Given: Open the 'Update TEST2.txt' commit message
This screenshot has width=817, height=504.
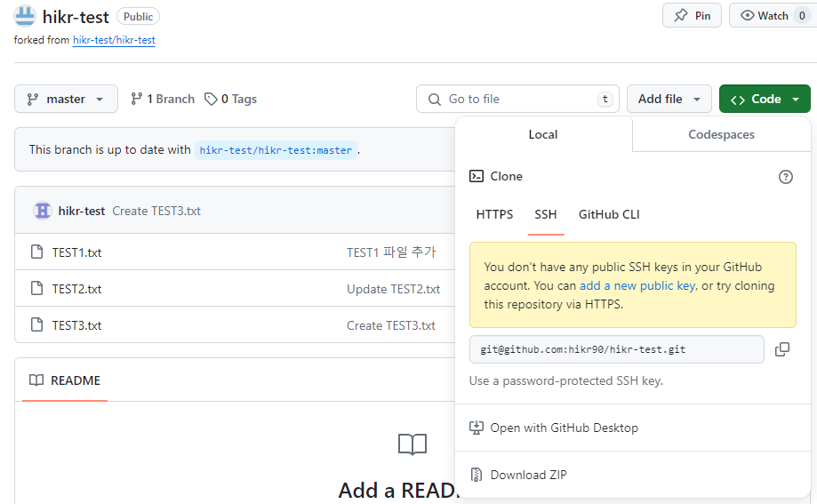Looking at the screenshot, I should click(x=394, y=289).
